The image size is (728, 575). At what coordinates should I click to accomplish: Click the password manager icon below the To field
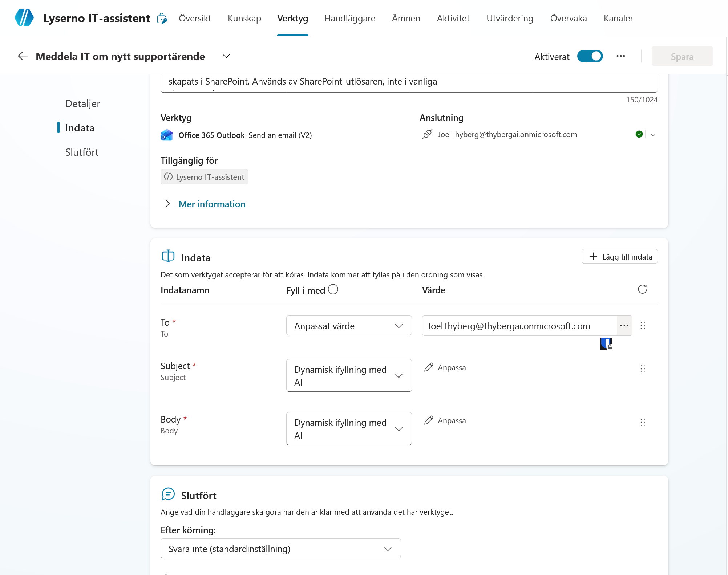tap(606, 343)
